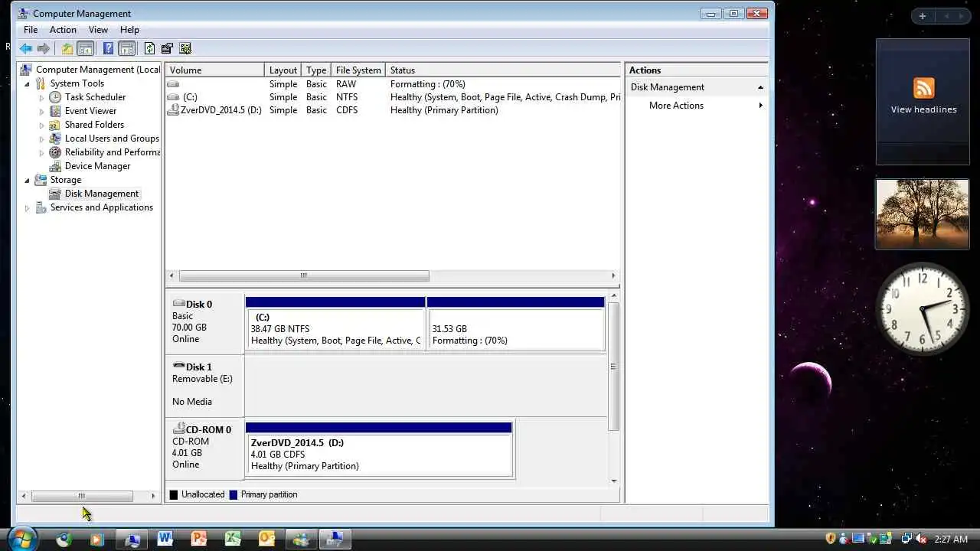
Task: Open the Help menu
Action: pos(129,30)
